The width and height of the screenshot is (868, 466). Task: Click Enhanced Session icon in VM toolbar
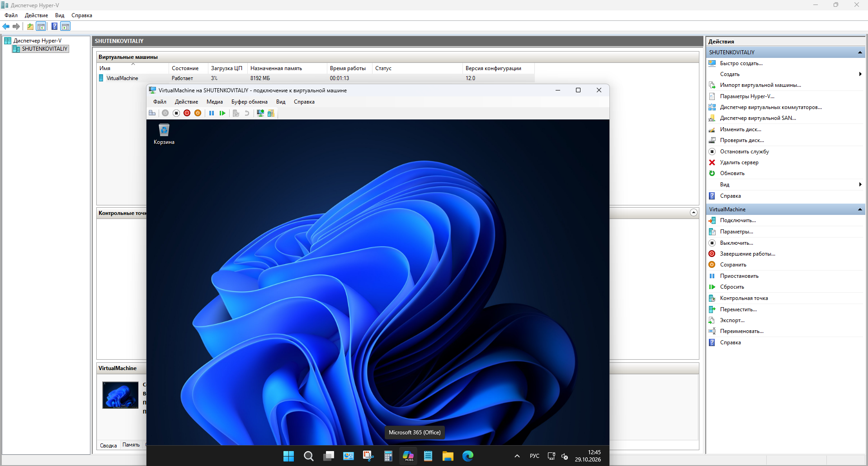(260, 113)
